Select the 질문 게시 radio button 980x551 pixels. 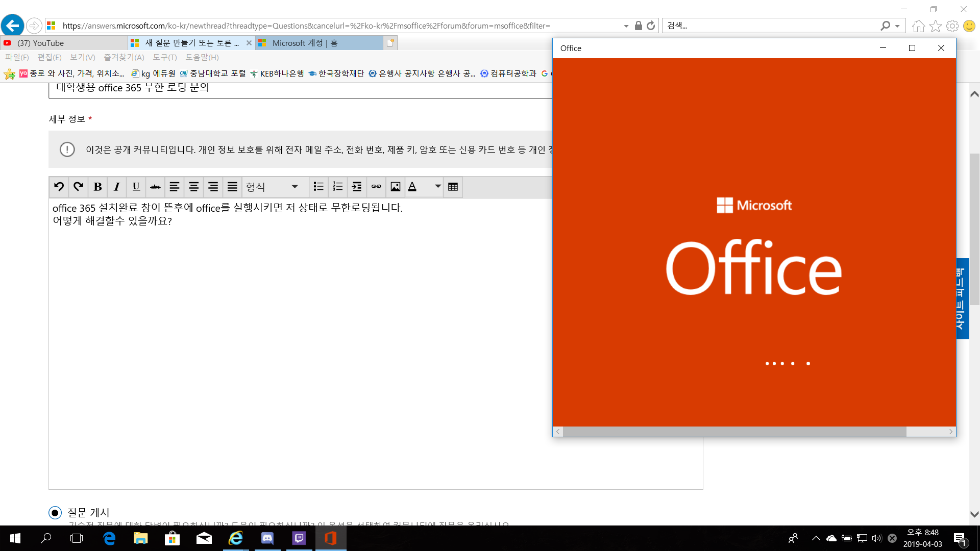55,512
